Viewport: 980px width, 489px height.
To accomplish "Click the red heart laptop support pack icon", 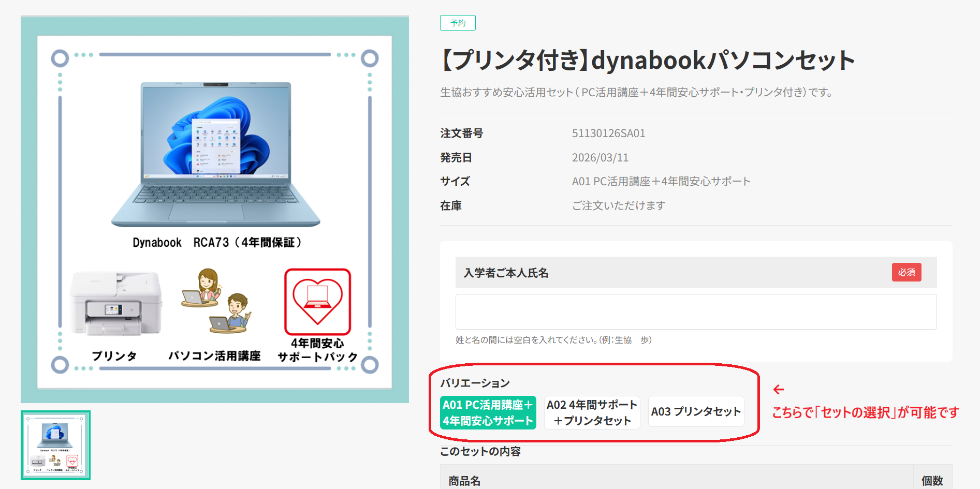I will 317,301.
